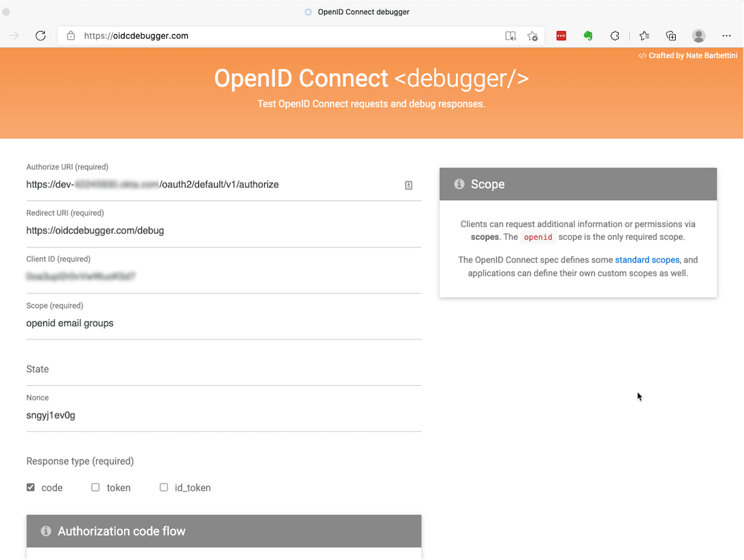Viewport: 744px width, 560px height.
Task: Open the red password manager extension
Action: (x=561, y=36)
